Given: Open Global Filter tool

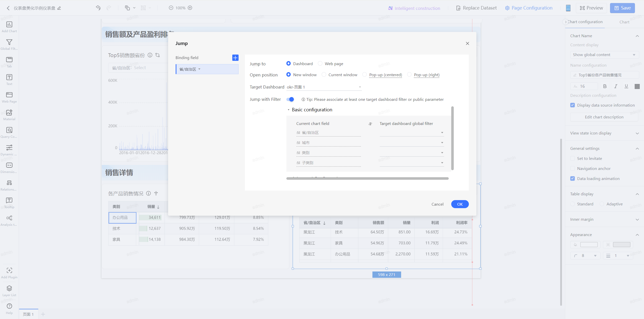Looking at the screenshot, I should [x=9, y=44].
